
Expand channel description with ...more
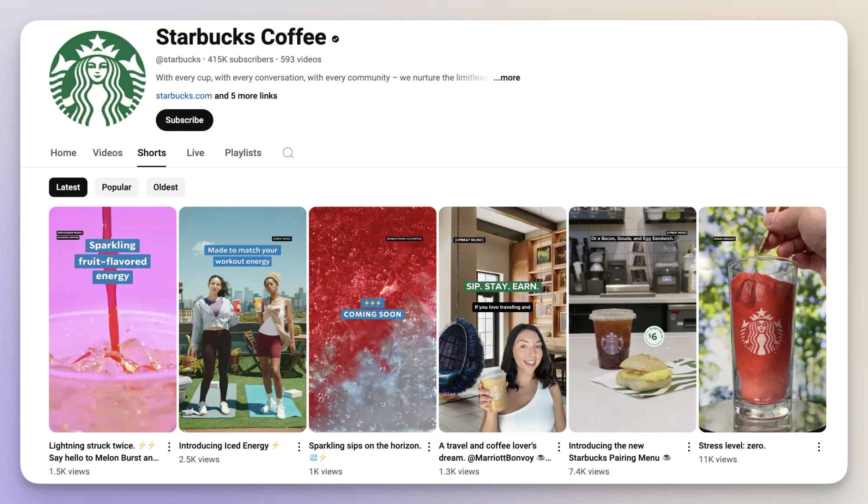coord(506,77)
